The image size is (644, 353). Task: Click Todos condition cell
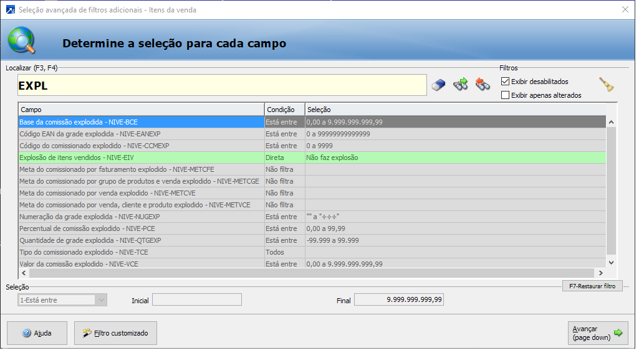coord(285,252)
